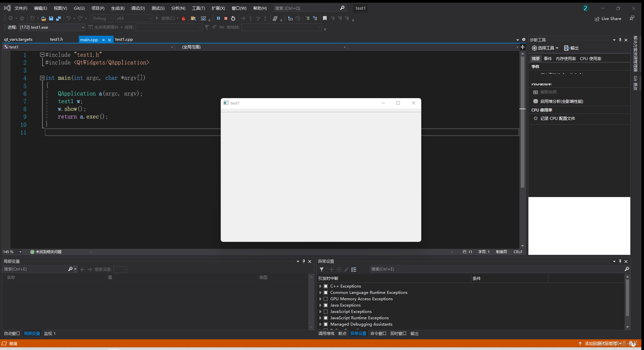Collapse the main function code block
This screenshot has height=350, width=644.
[x=42, y=78]
